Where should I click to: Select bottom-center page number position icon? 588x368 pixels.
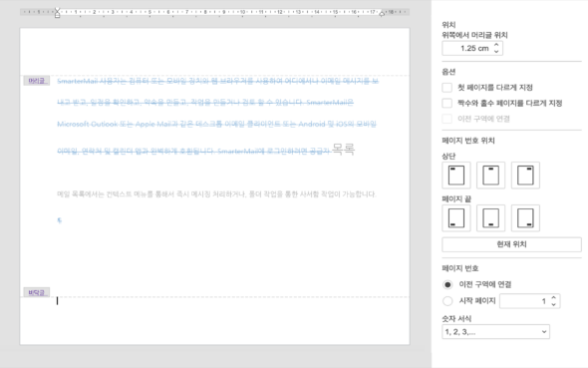coord(491,218)
